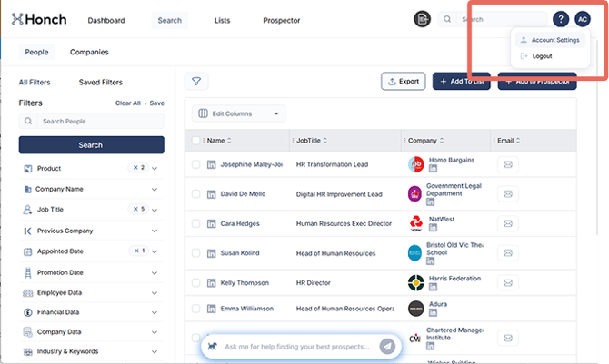Click the round document icon beside the top search
This screenshot has height=364, width=609.
pyautogui.click(x=422, y=19)
